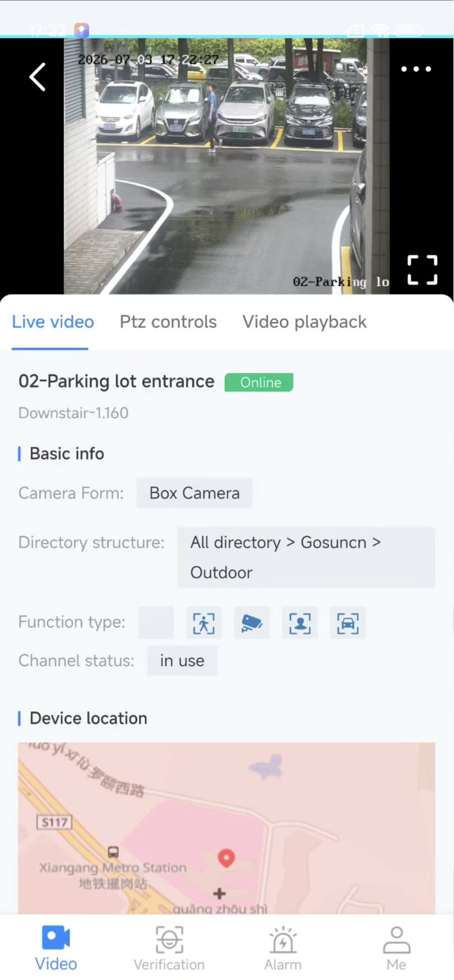Image resolution: width=454 pixels, height=980 pixels.
Task: Tap the green Online status badge
Action: (x=259, y=382)
